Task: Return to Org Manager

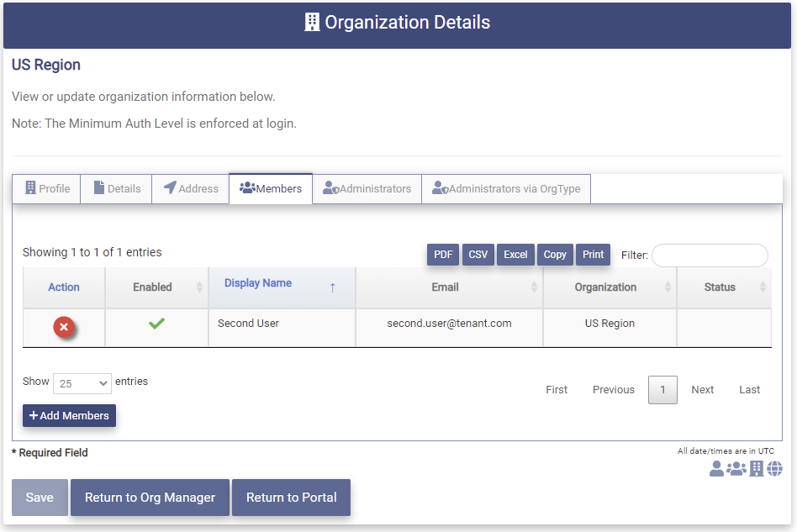Action: [150, 498]
